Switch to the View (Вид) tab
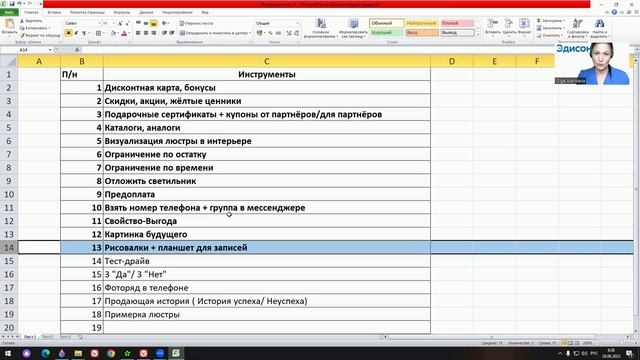 pyautogui.click(x=205, y=12)
